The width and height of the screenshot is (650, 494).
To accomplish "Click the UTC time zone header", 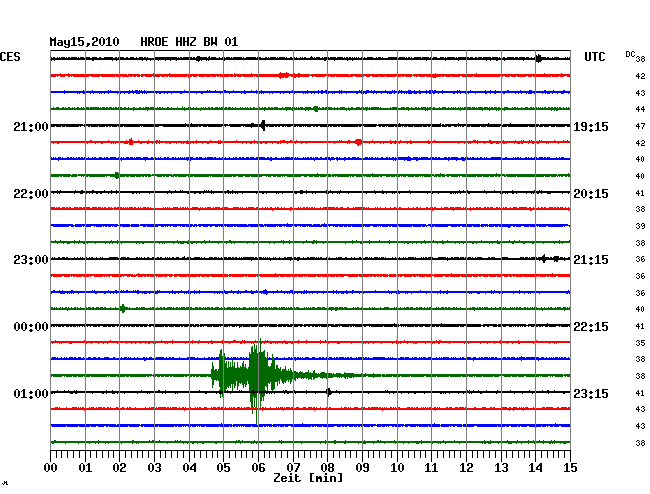I will (594, 57).
